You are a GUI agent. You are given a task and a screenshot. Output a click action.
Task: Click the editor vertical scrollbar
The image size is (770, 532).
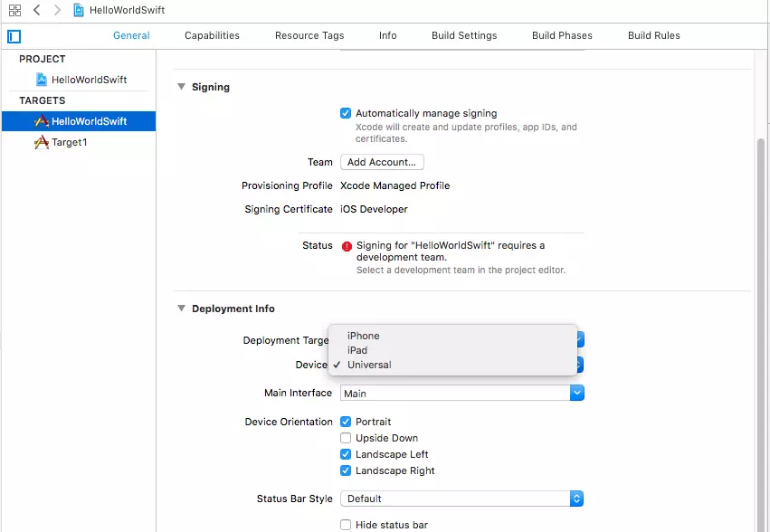coord(761,334)
